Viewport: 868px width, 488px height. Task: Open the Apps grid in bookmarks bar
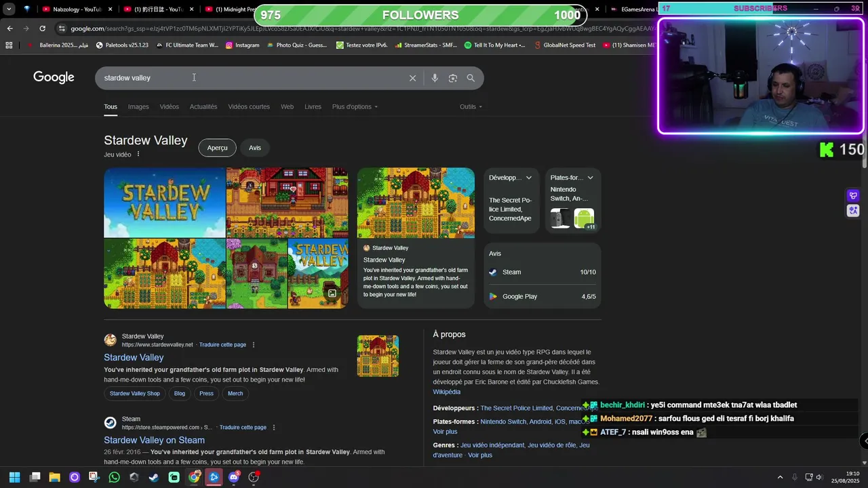tap(9, 45)
